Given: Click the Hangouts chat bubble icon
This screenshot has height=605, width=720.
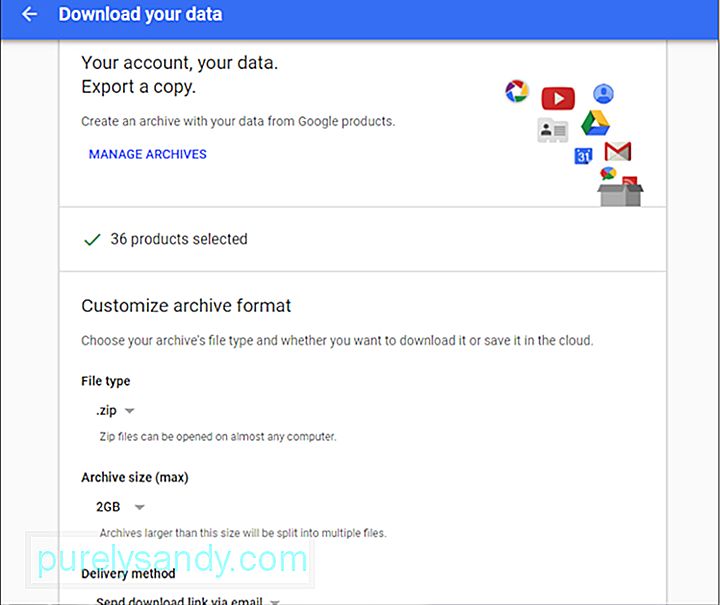Looking at the screenshot, I should point(608,174).
